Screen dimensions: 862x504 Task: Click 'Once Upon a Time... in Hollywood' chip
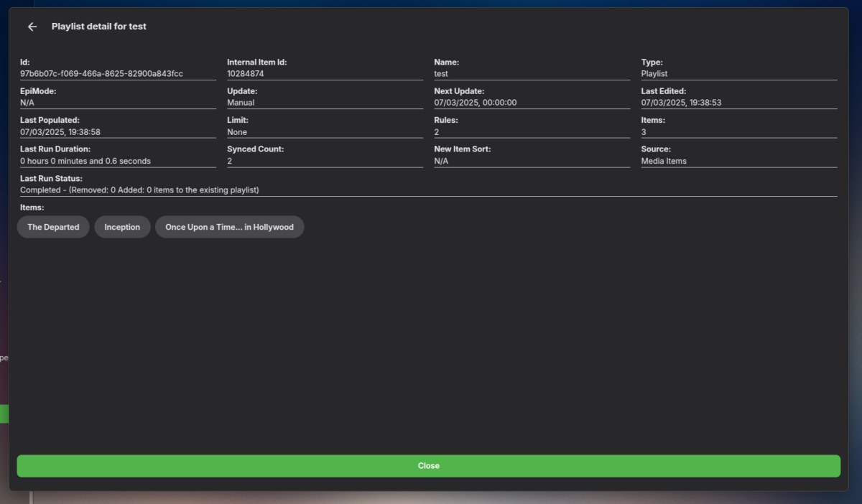tap(229, 226)
